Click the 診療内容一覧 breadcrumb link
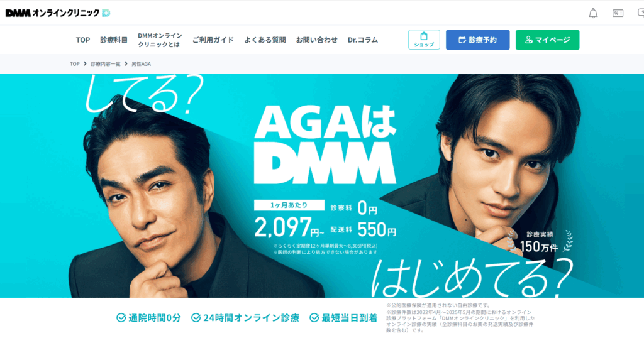The width and height of the screenshot is (644, 343). click(106, 64)
